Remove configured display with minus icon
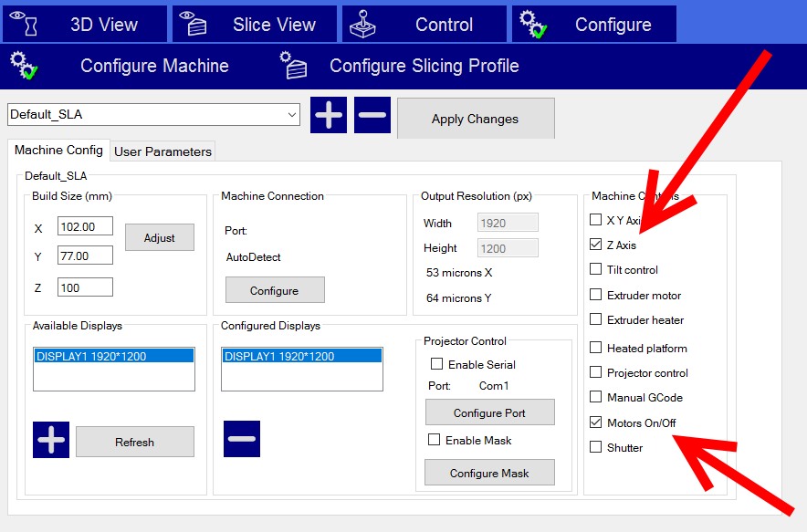Image resolution: width=807 pixels, height=532 pixels. 242,439
